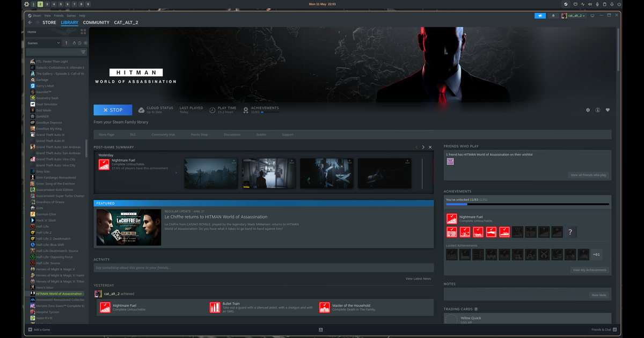
Task: Click friend avatar in Friends Who Play
Action: pos(450,161)
